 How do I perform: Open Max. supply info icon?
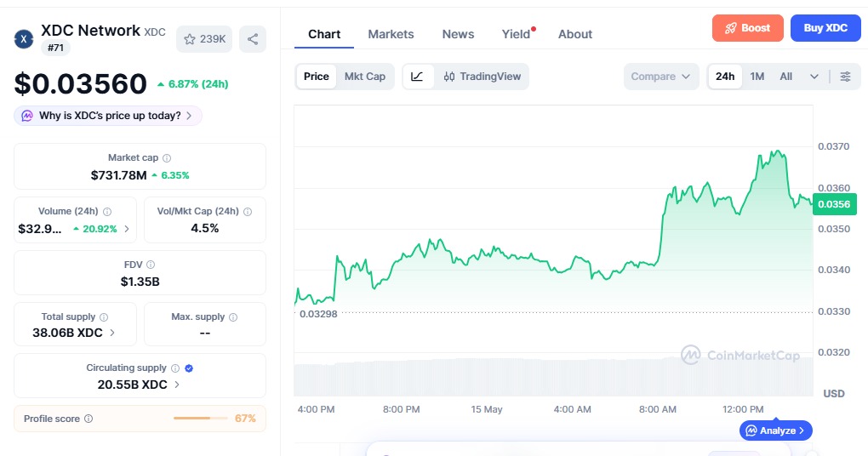[x=233, y=317]
